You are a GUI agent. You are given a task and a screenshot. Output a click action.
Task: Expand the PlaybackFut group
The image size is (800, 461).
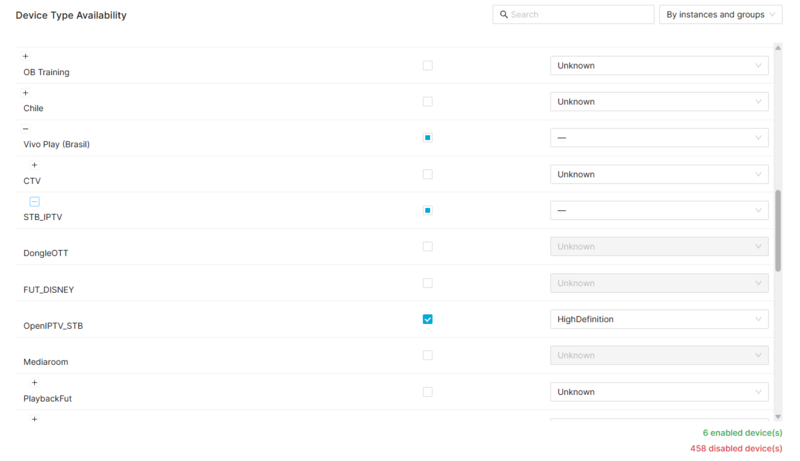(34, 382)
